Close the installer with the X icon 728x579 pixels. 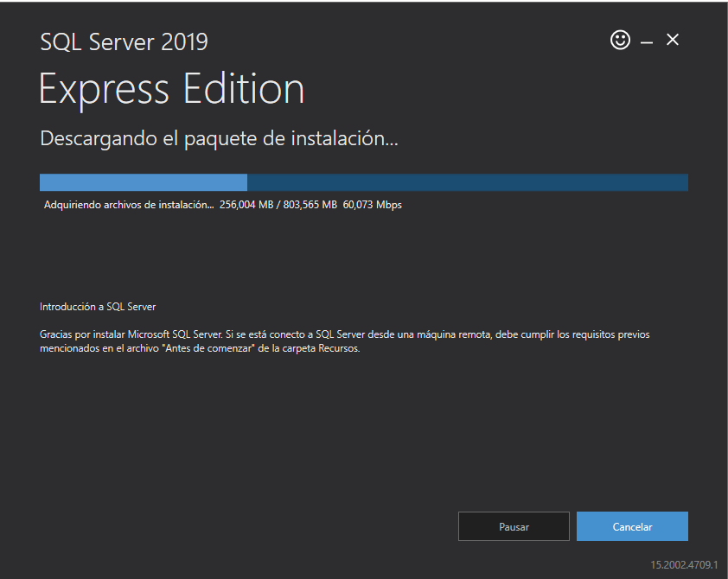[x=673, y=40]
